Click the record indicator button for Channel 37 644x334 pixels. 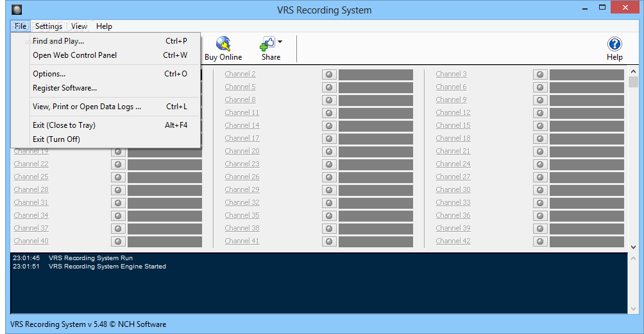click(x=118, y=228)
